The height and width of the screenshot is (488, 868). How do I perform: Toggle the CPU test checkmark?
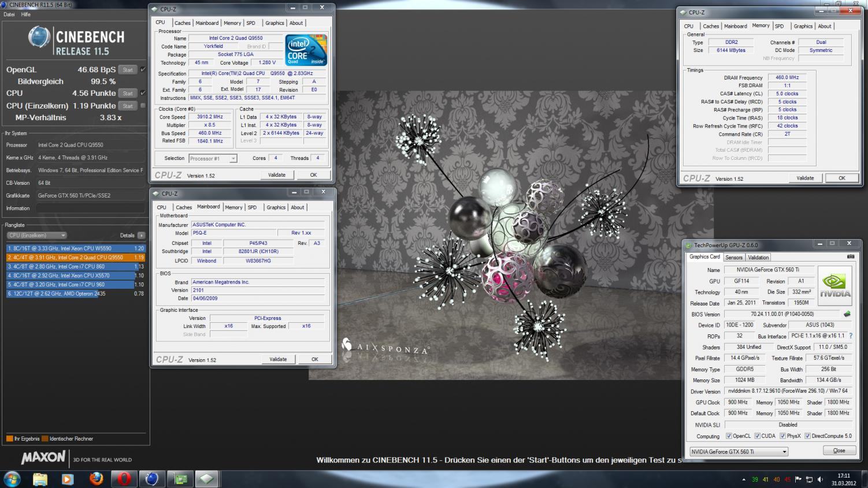click(x=143, y=92)
